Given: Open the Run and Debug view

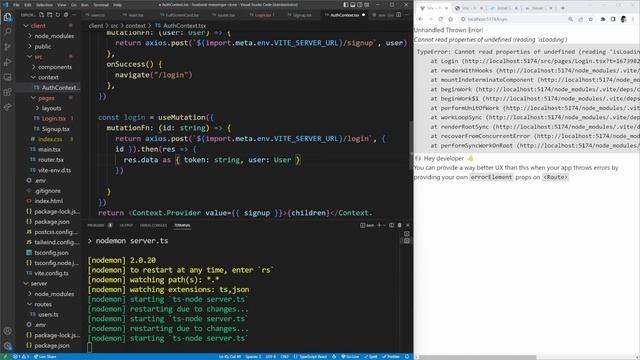Looking at the screenshot, I should [7, 62].
